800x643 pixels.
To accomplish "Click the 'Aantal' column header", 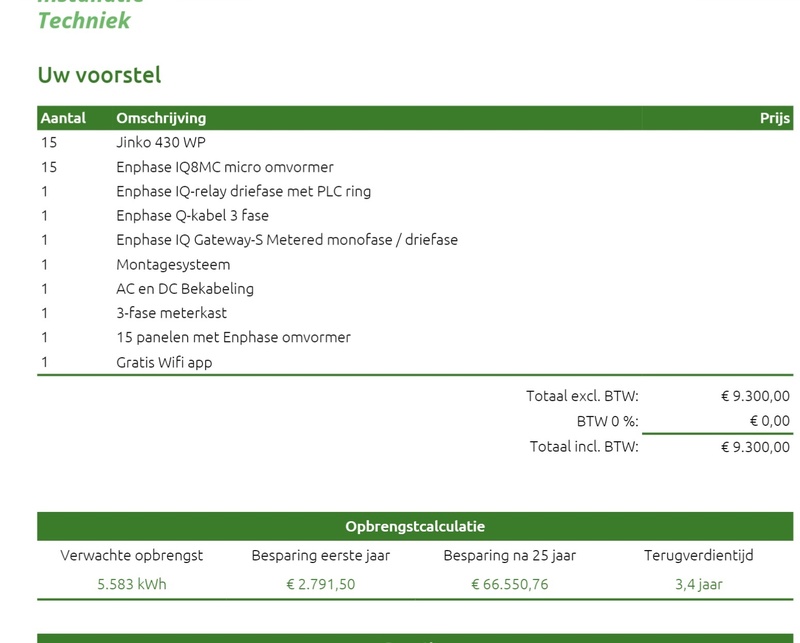I will [x=63, y=118].
